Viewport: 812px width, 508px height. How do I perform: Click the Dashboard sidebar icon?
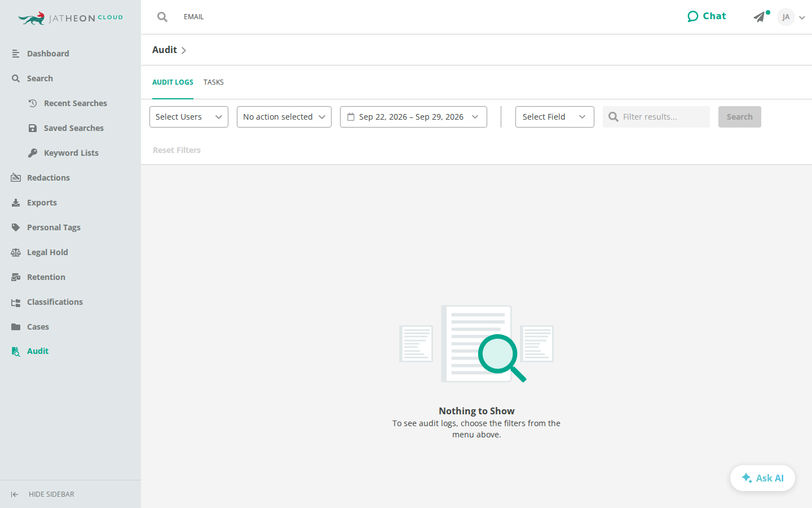coord(16,54)
